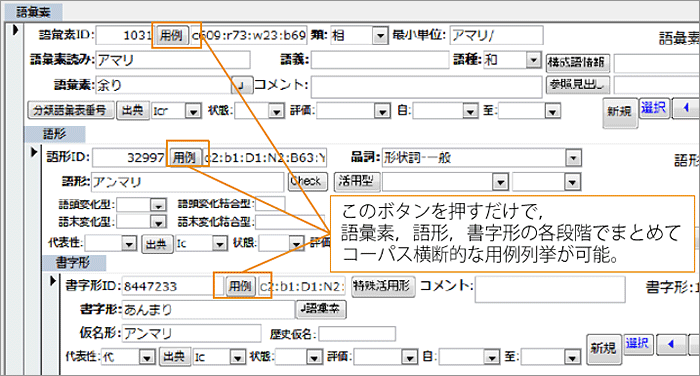Click the empty 歴史仮名 field
This screenshot has height=376, width=700.
coord(357,334)
